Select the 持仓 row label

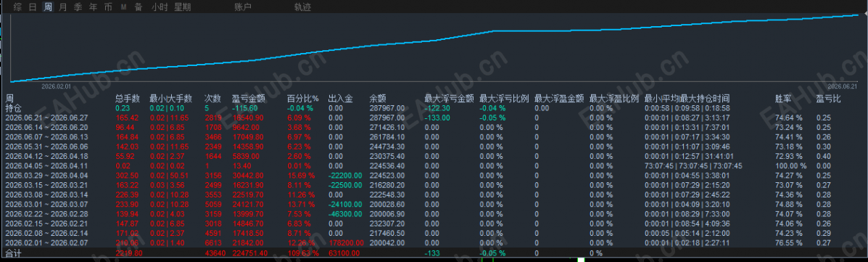tap(14, 108)
